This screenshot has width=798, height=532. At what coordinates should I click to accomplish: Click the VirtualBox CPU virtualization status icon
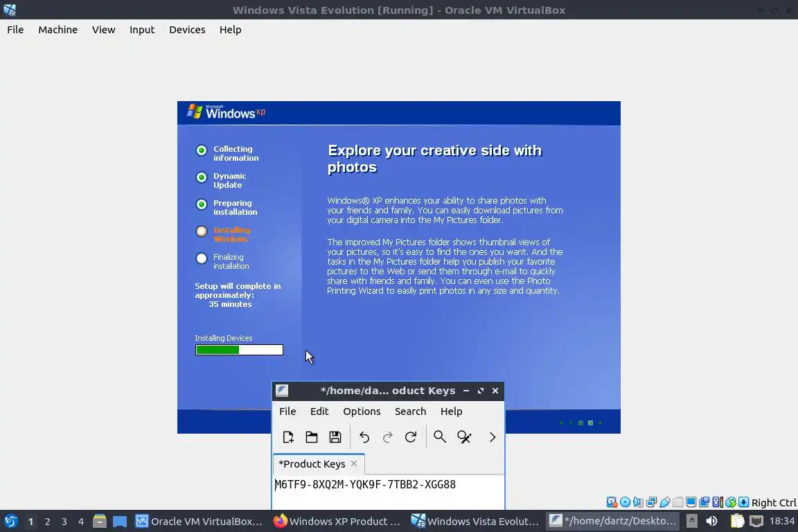click(x=718, y=502)
